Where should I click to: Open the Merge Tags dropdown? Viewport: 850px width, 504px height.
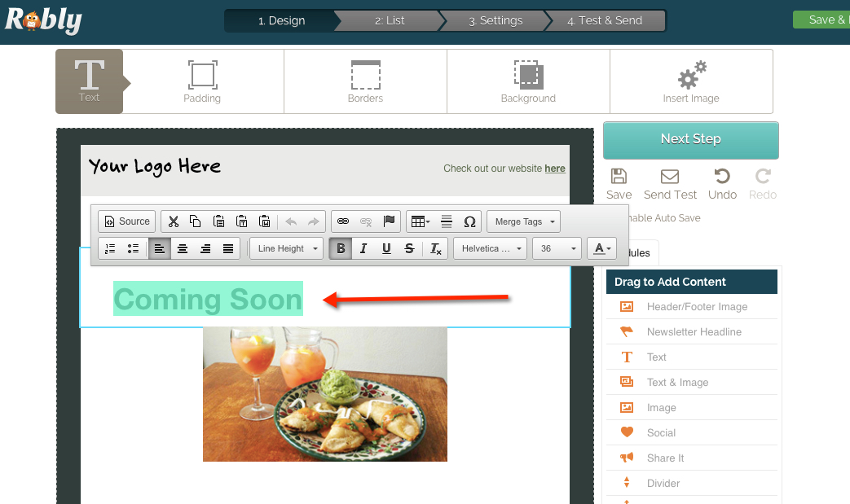point(524,221)
